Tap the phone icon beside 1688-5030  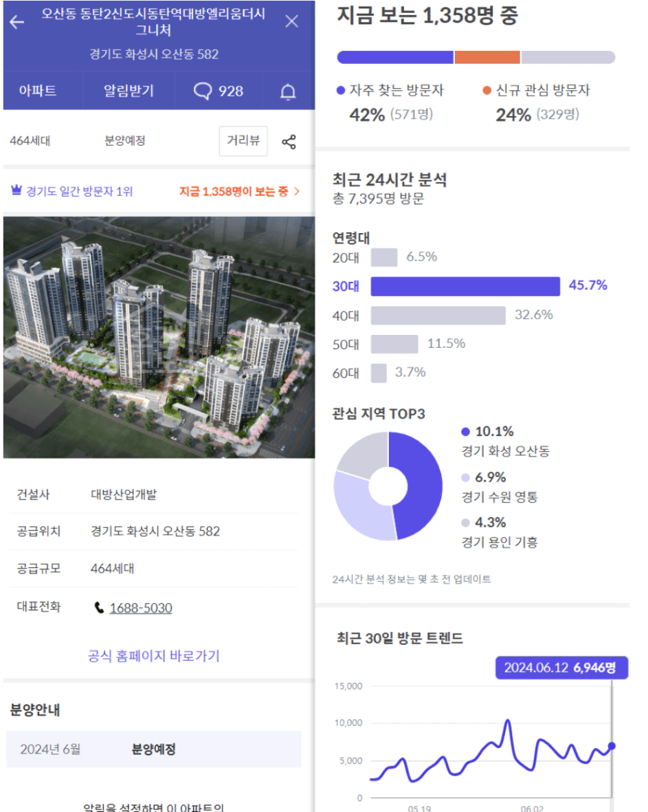pos(99,608)
